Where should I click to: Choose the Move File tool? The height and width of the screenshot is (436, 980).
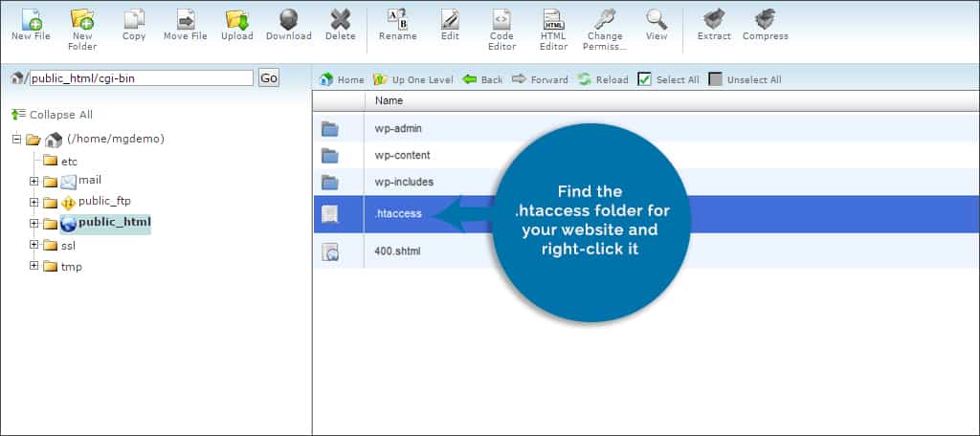coord(185,25)
